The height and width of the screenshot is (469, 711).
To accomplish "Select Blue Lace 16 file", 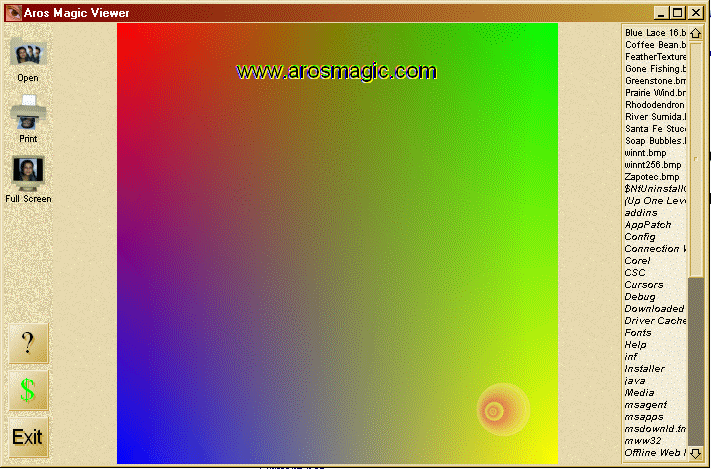I will [655, 33].
